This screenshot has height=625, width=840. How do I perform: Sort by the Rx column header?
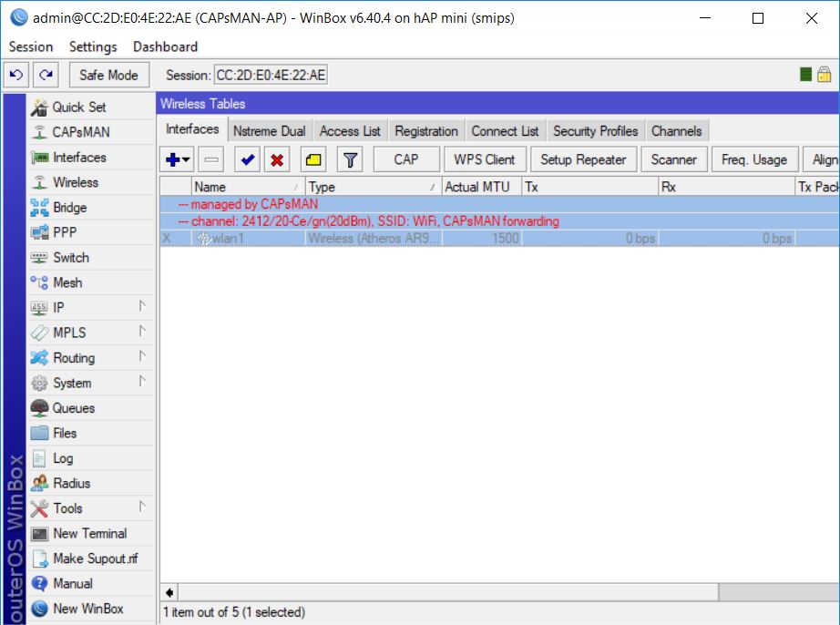(727, 187)
